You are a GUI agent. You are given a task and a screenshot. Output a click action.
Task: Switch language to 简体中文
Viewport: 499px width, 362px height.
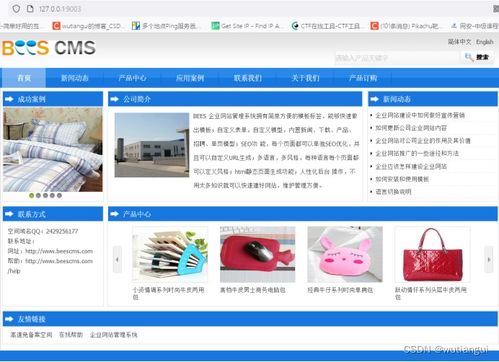459,42
